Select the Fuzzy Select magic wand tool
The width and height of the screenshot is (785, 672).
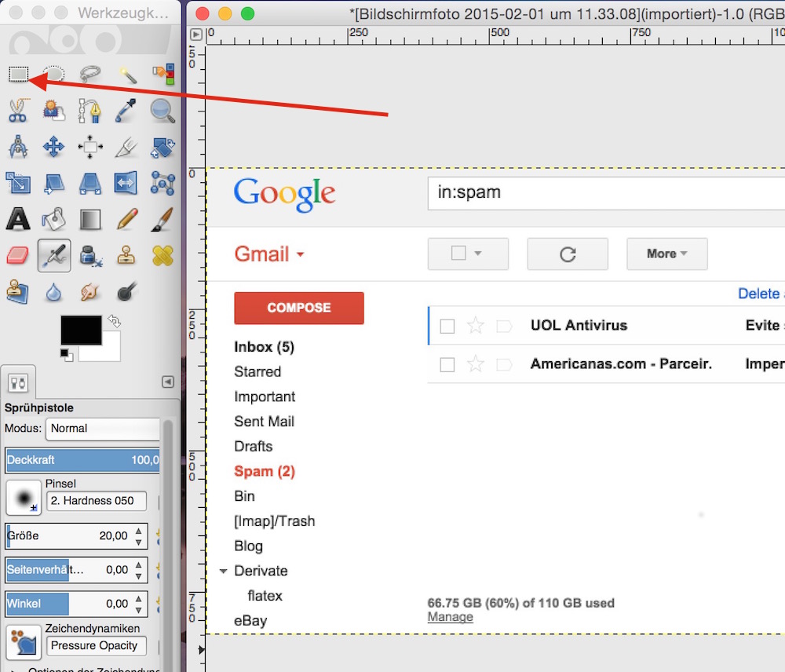pyautogui.click(x=126, y=75)
